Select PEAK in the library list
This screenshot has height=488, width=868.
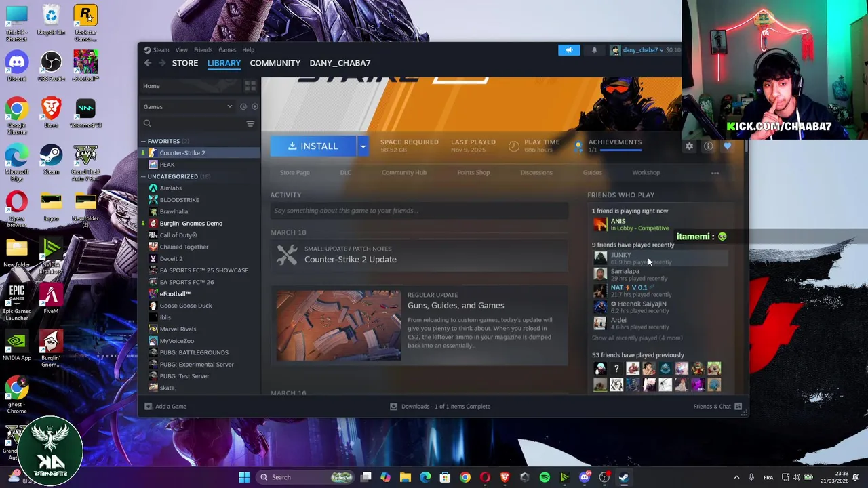199,165
